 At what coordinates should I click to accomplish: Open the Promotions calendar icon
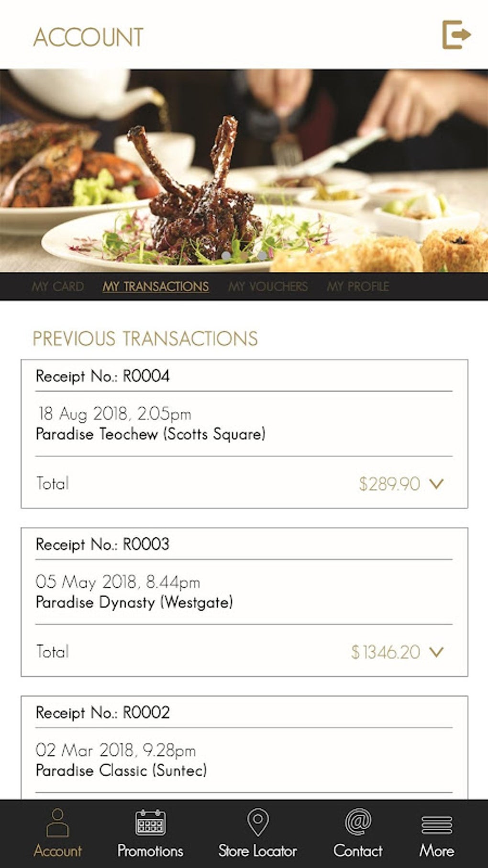[x=150, y=823]
